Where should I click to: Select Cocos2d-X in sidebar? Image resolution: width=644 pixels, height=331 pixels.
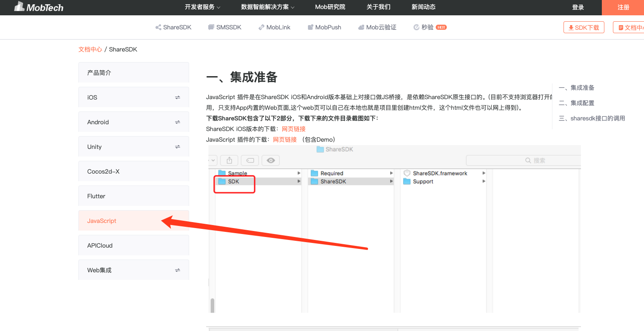[x=134, y=171]
